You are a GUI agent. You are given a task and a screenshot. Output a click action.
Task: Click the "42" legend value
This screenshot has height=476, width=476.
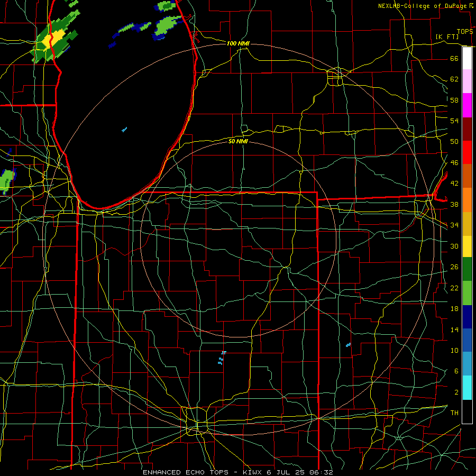454,184
